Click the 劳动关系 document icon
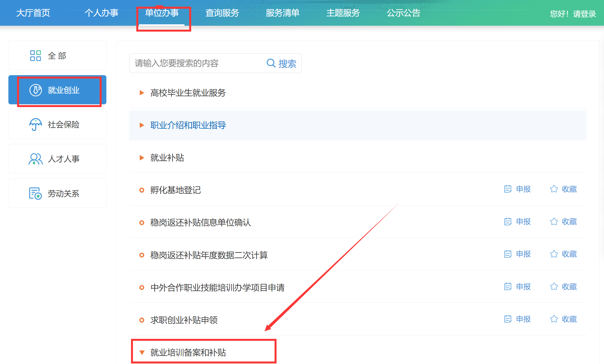This screenshot has width=604, height=364. [x=36, y=193]
